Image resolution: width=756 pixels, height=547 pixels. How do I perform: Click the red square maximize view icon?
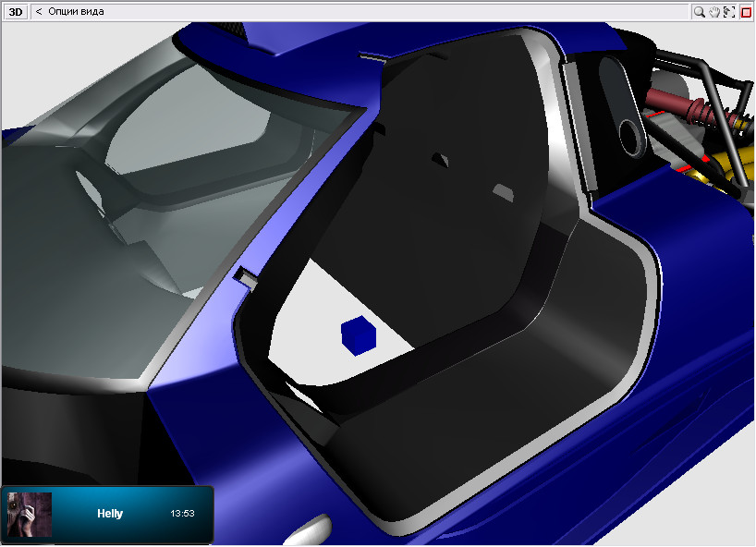pyautogui.click(x=746, y=12)
